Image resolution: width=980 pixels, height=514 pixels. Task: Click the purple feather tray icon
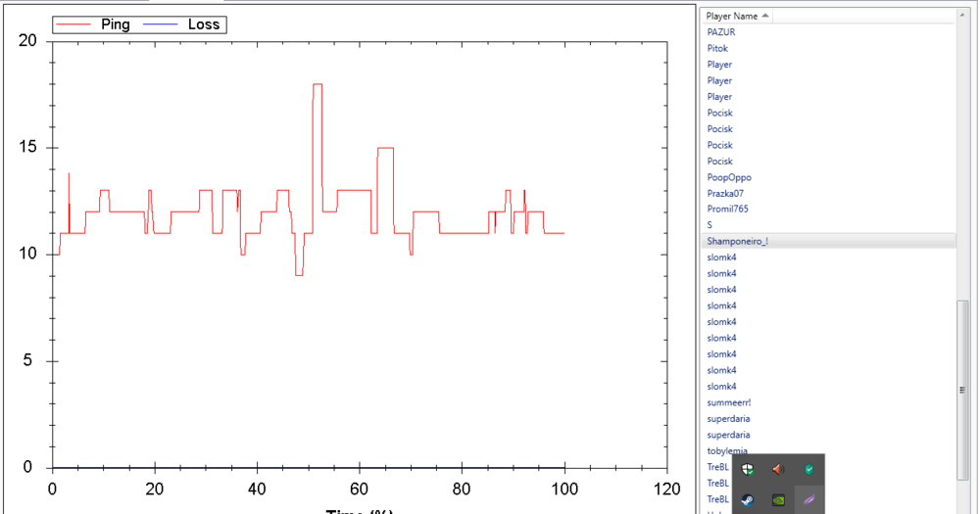click(809, 499)
